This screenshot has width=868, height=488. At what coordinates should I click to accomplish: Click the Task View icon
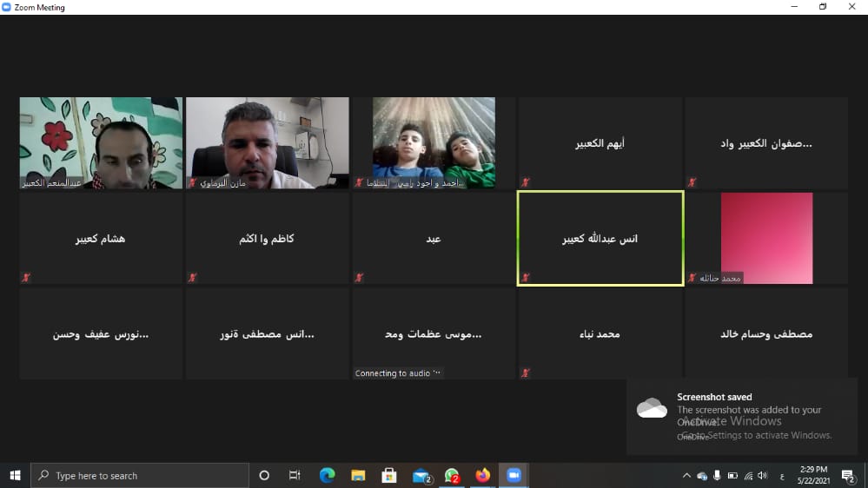coord(295,475)
